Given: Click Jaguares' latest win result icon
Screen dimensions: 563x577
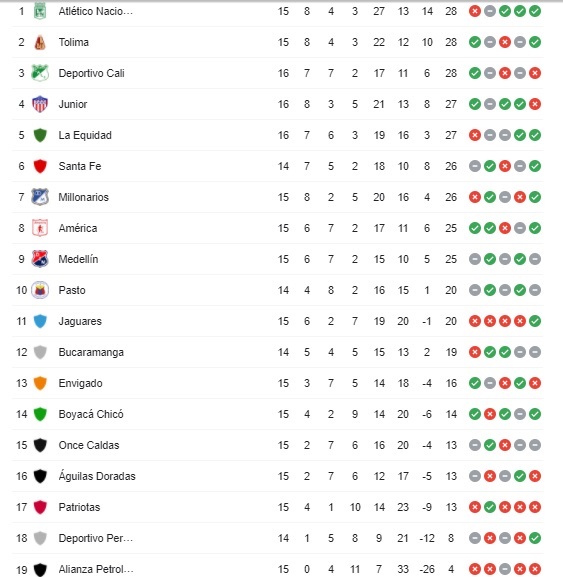Looking at the screenshot, I should click(535, 321).
